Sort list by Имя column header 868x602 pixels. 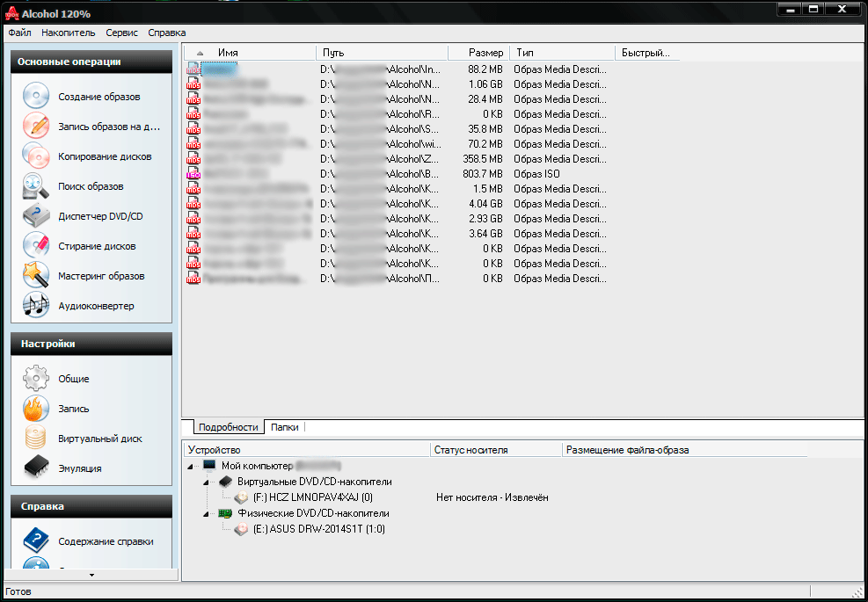click(x=250, y=53)
